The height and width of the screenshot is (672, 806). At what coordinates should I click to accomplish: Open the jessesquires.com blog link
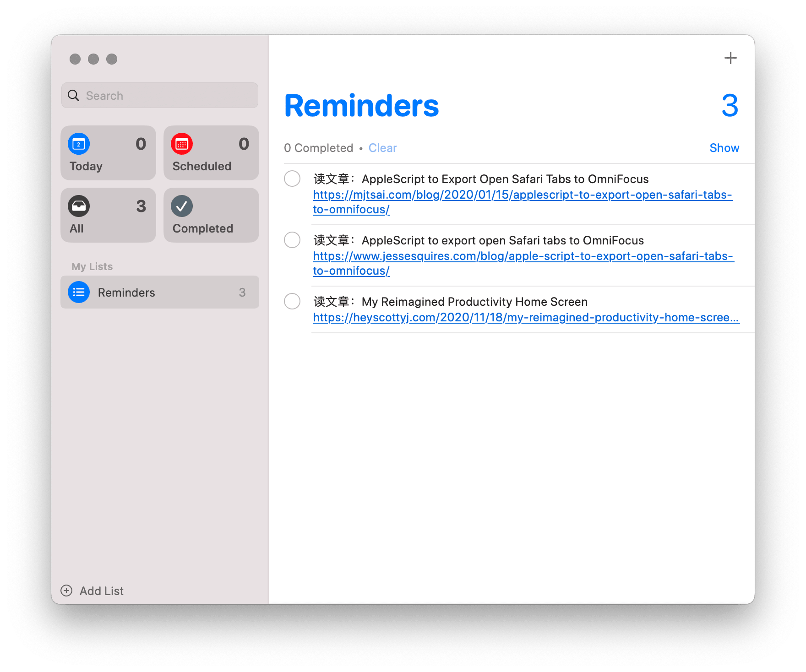[x=523, y=263]
